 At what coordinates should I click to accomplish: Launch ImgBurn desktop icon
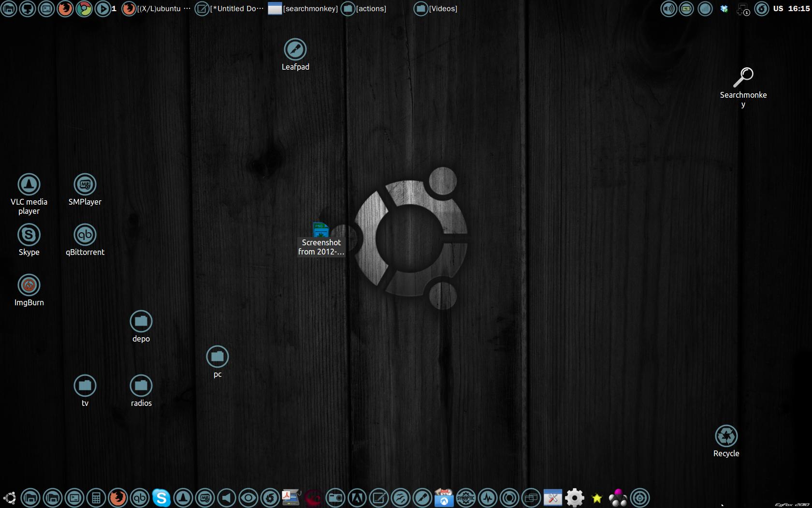point(29,285)
